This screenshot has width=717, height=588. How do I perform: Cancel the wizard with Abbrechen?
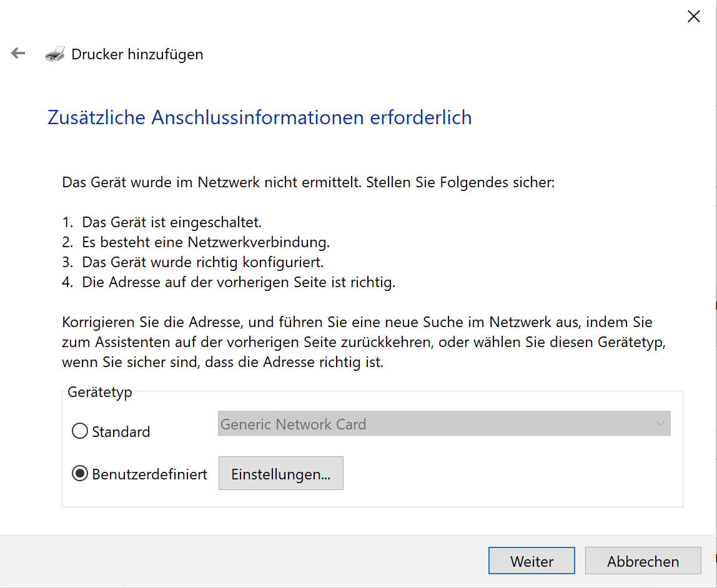click(643, 561)
